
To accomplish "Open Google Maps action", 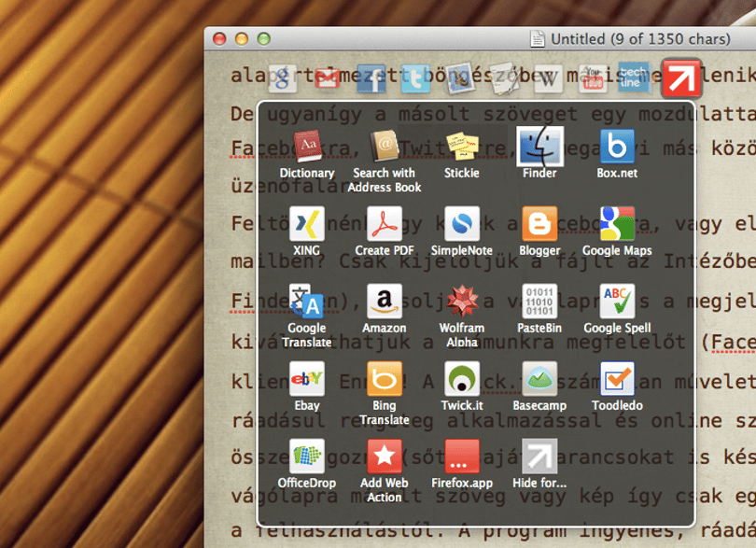I will 617,223.
